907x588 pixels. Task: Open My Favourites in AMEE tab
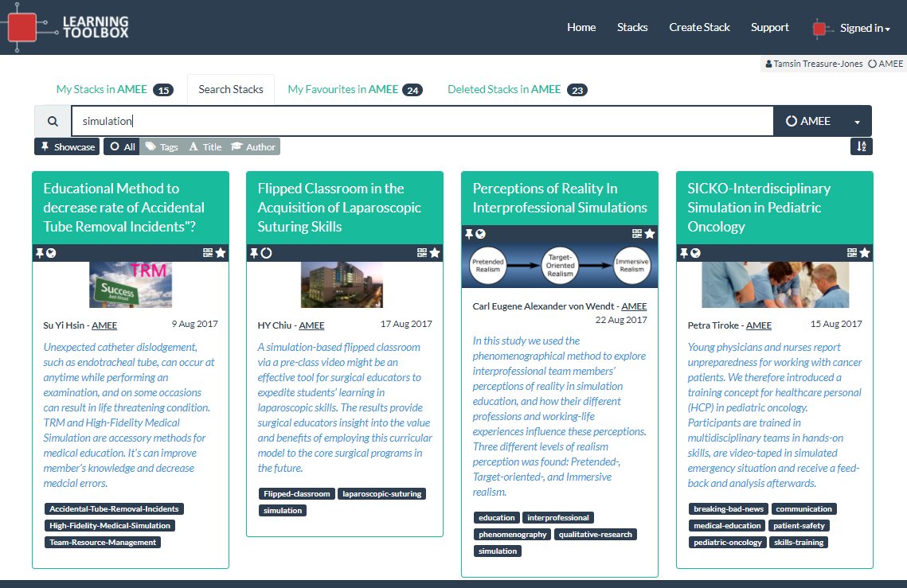tap(354, 89)
